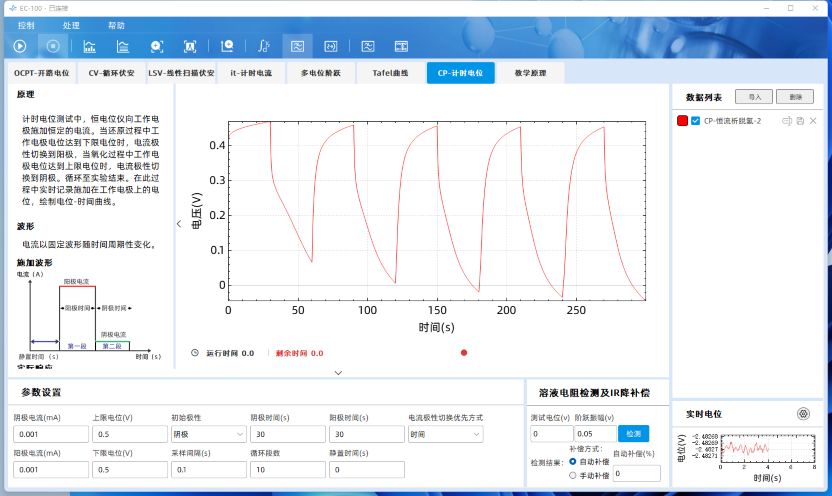832x496 pixels.
Task: Uncheck the CP-恒流析脱氯-2 dataset checkbox
Action: click(x=696, y=121)
